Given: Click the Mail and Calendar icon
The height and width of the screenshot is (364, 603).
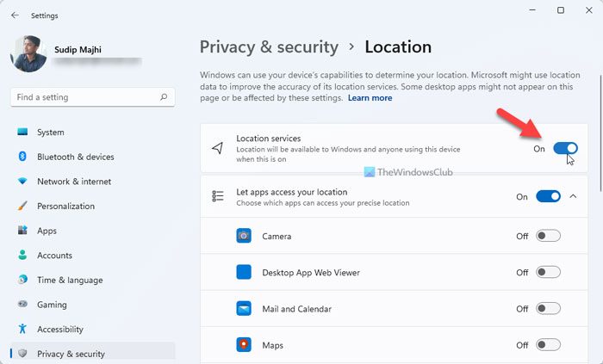Looking at the screenshot, I should [245, 309].
